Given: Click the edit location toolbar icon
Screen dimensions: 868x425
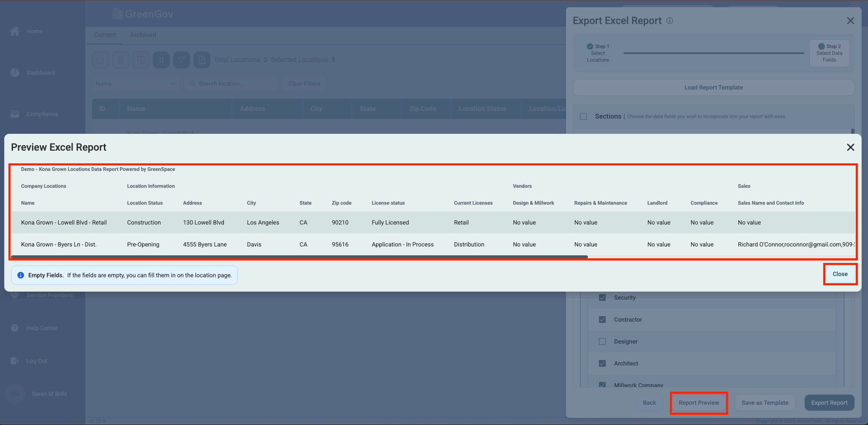Looking at the screenshot, I should point(101,60).
